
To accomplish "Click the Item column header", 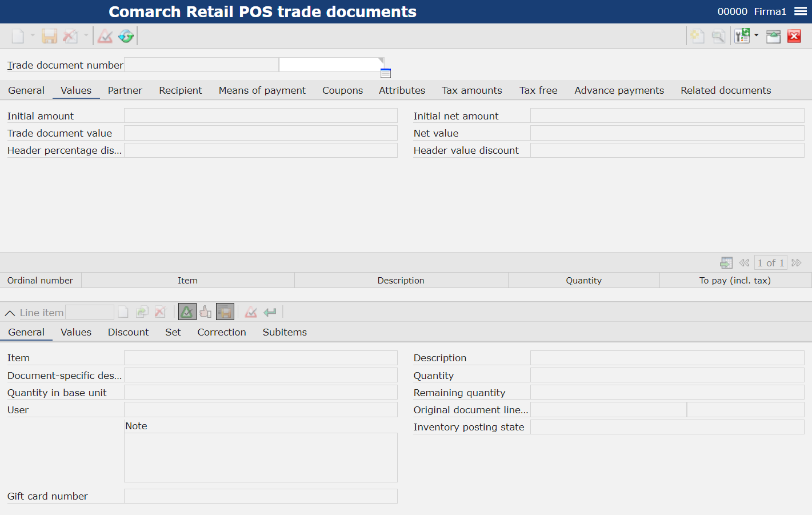I will pos(188,280).
